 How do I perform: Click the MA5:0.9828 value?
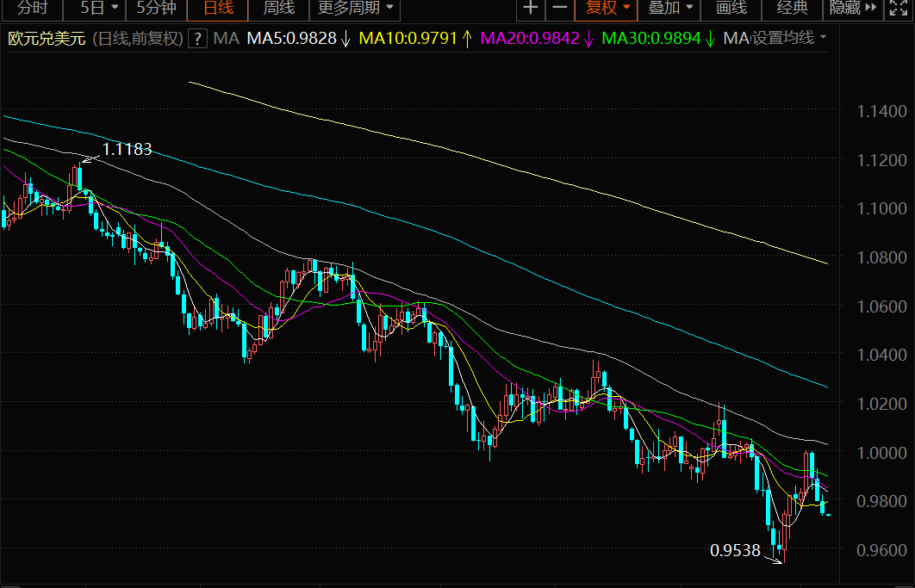click(x=292, y=39)
